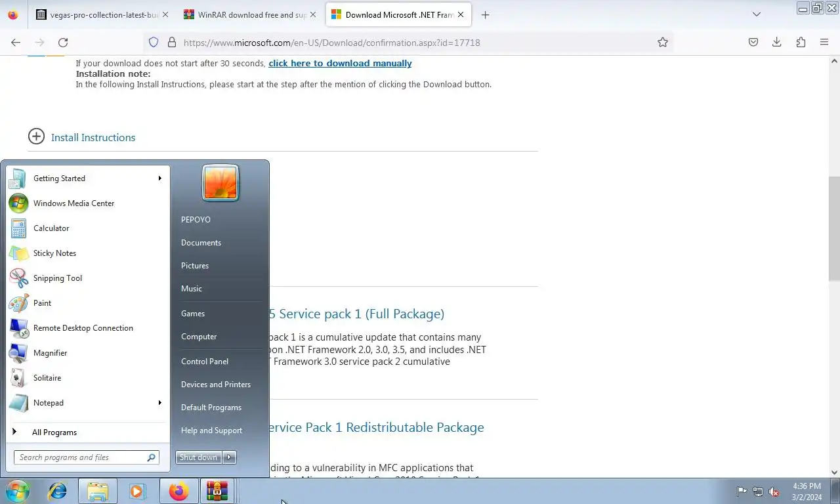This screenshot has width=840, height=504.
Task: Go back to the previous page
Action: point(16,43)
